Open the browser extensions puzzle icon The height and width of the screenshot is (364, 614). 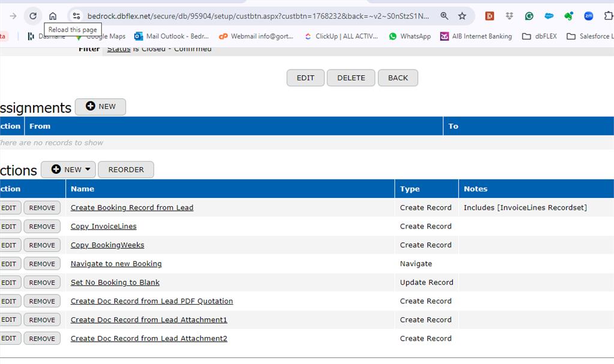tap(608, 16)
